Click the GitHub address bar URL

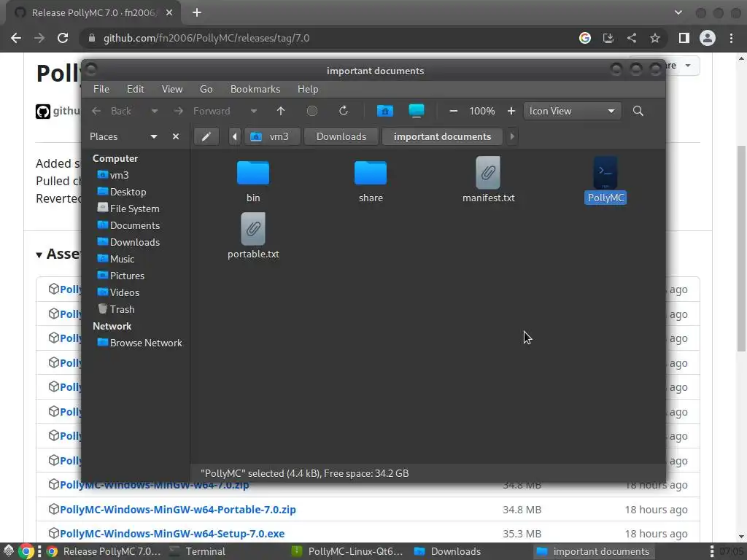pos(206,38)
